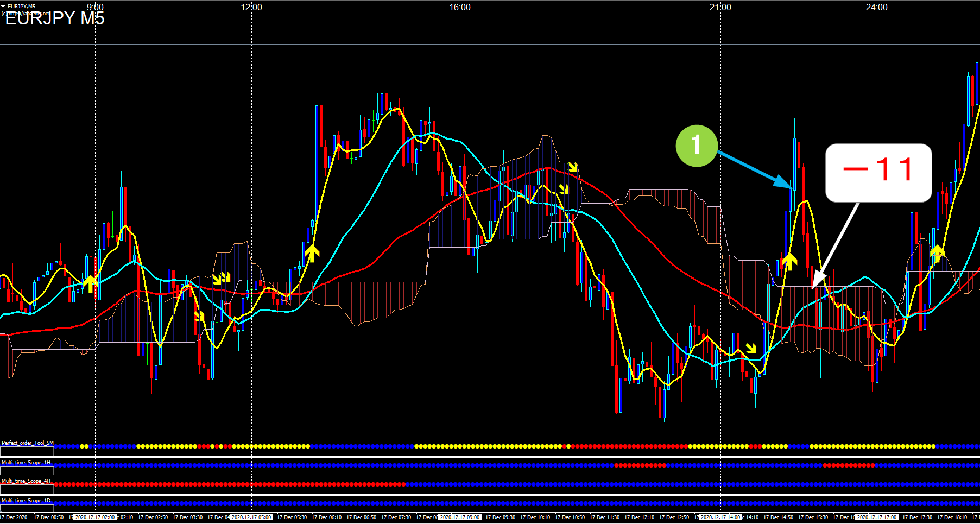Click the 17 Dec 17:30 axis label
This screenshot has height=524, width=980.
(x=917, y=517)
